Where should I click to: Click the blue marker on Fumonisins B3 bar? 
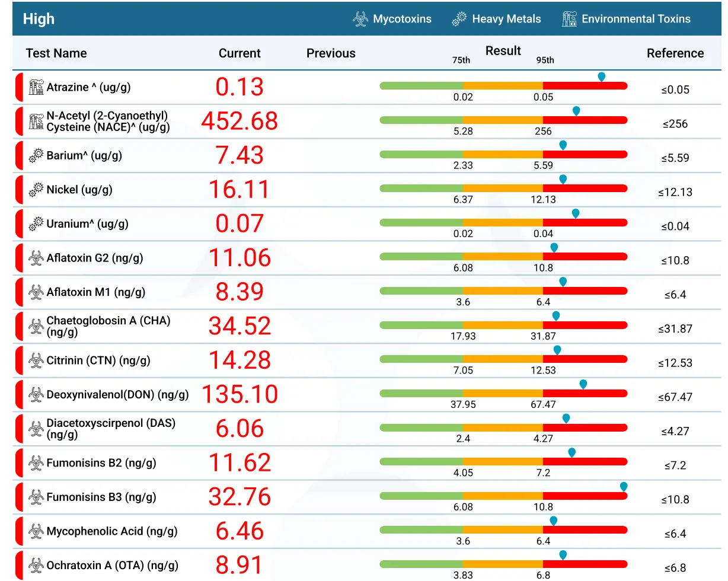pos(624,486)
